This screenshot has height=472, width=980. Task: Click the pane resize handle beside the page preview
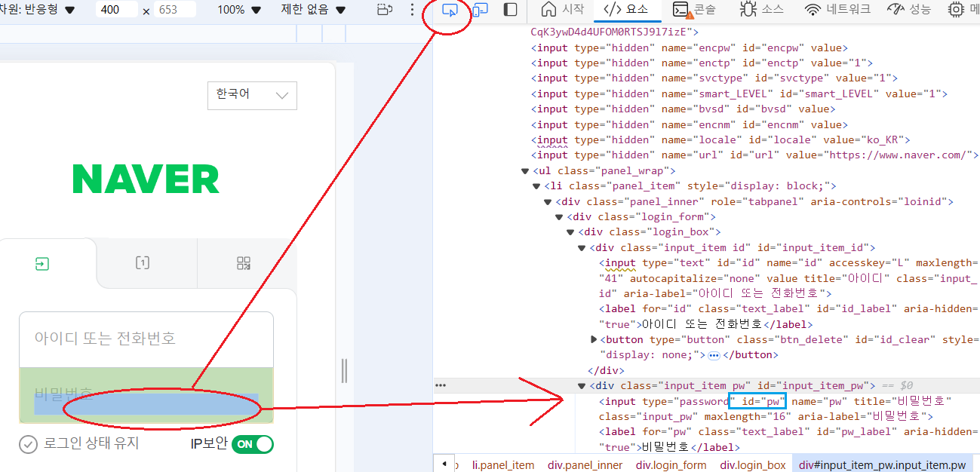point(344,371)
